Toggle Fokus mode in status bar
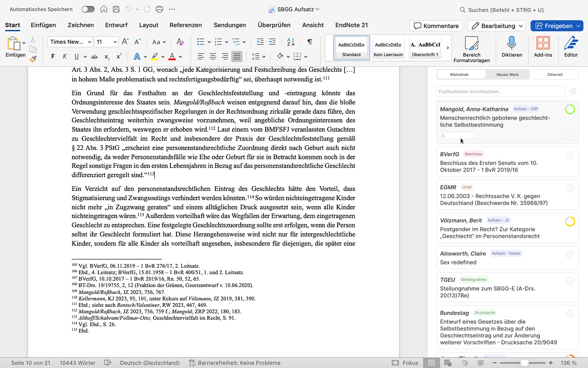The height and width of the screenshot is (368, 588). click(405, 363)
